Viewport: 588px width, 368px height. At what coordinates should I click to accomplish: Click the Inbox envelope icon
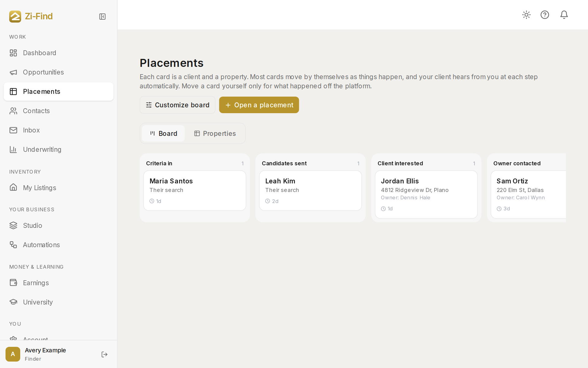tap(13, 130)
